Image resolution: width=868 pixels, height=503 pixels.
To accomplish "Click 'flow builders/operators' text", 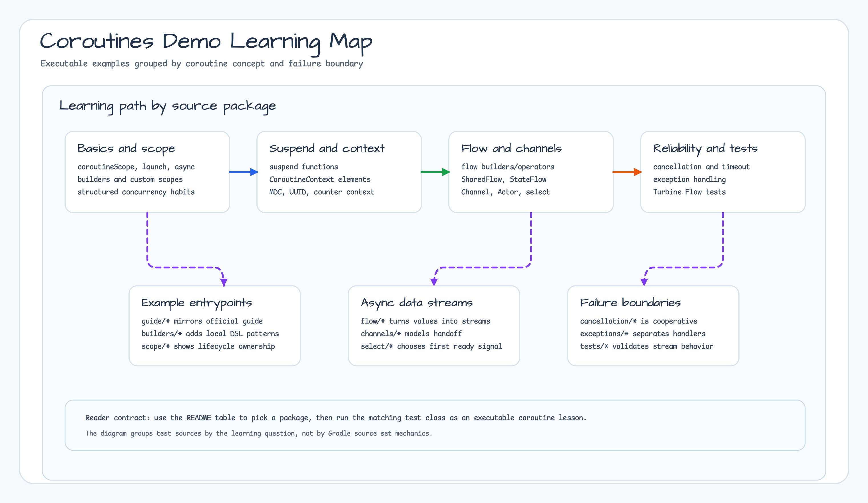I will coord(508,167).
